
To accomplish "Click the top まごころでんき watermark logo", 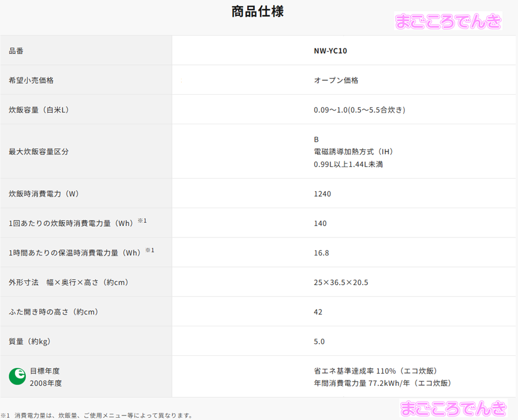I will point(447,21).
